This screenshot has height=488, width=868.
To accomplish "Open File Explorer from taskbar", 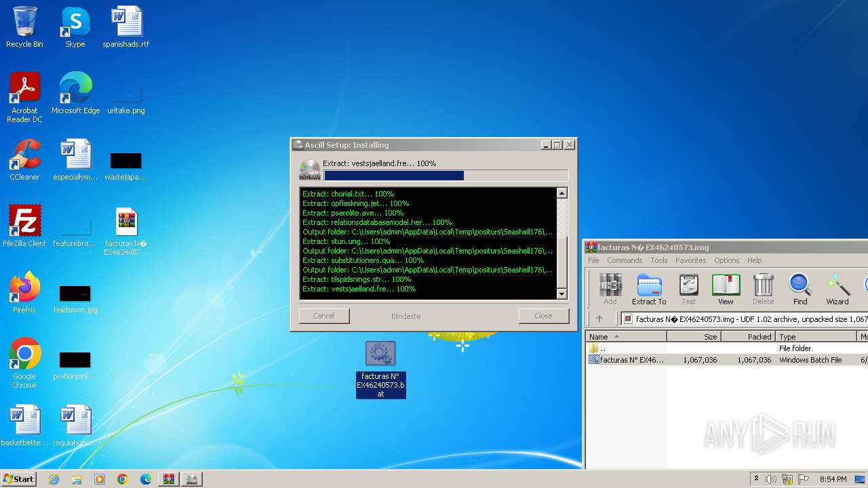I will point(77,479).
